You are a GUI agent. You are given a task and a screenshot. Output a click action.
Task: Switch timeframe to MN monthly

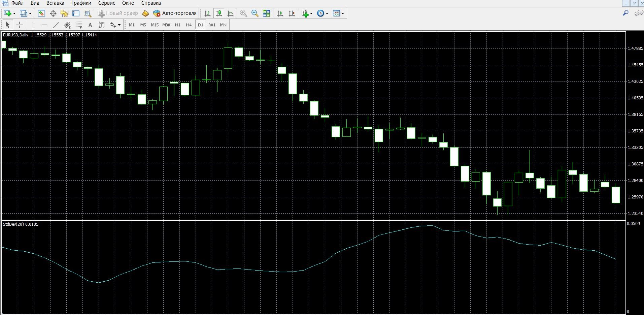[x=223, y=25]
